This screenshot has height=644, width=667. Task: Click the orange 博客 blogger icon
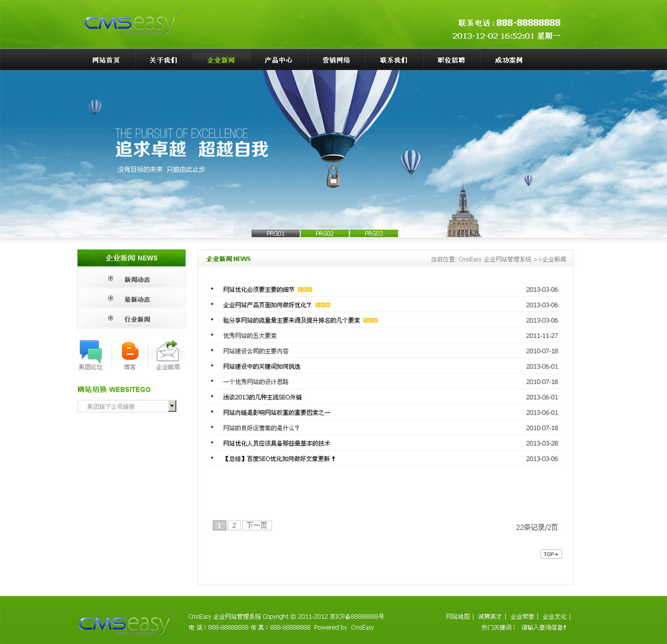click(x=130, y=351)
